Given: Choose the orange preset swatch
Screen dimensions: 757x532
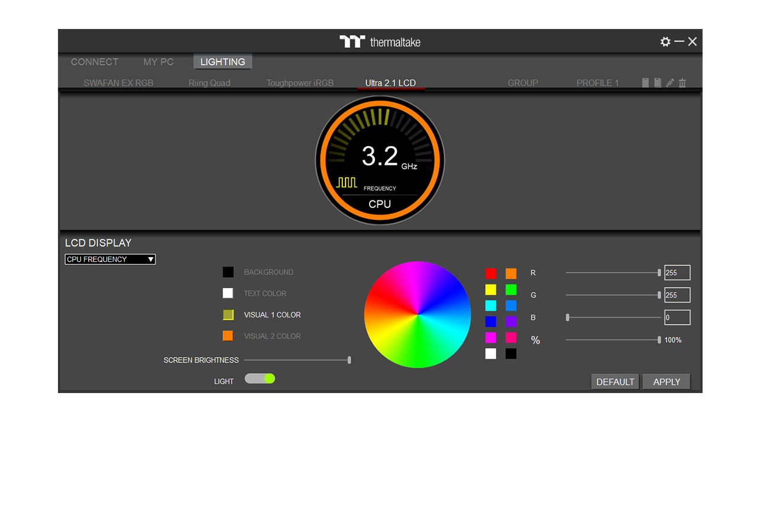Looking at the screenshot, I should click(511, 273).
